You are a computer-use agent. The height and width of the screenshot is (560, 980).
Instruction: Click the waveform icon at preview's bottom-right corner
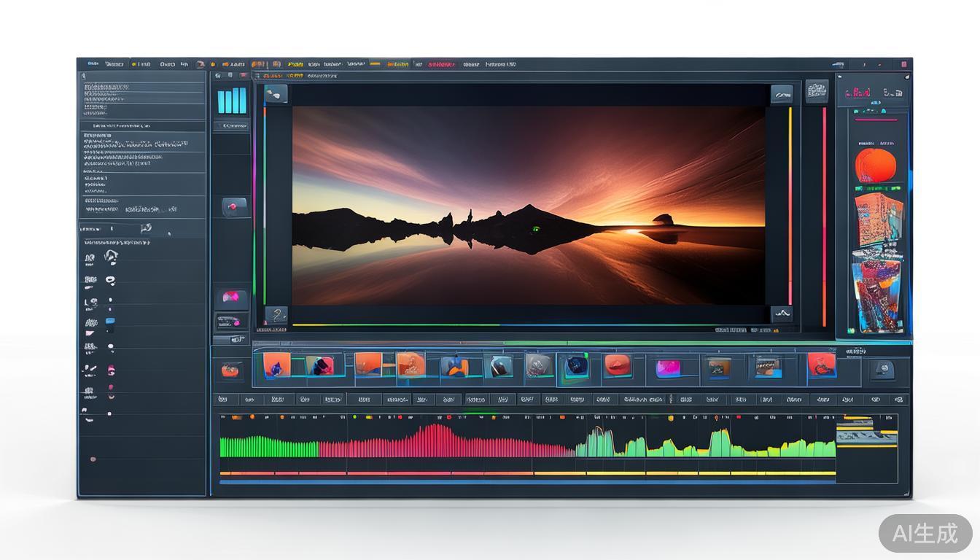[x=782, y=314]
